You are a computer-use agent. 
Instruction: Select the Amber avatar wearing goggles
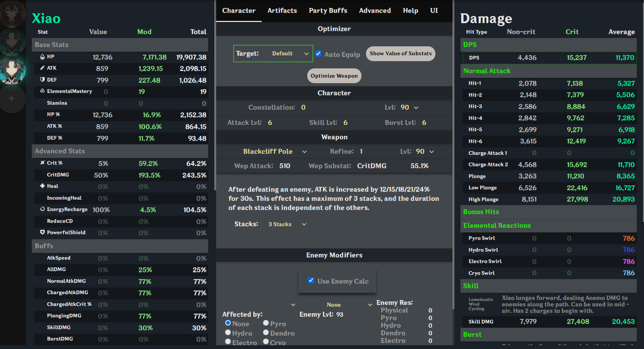pos(12,13)
